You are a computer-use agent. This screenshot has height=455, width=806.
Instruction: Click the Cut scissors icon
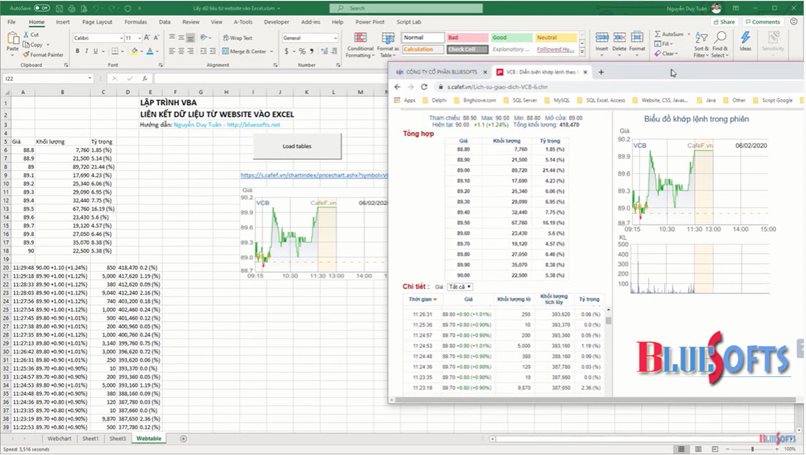(x=26, y=34)
